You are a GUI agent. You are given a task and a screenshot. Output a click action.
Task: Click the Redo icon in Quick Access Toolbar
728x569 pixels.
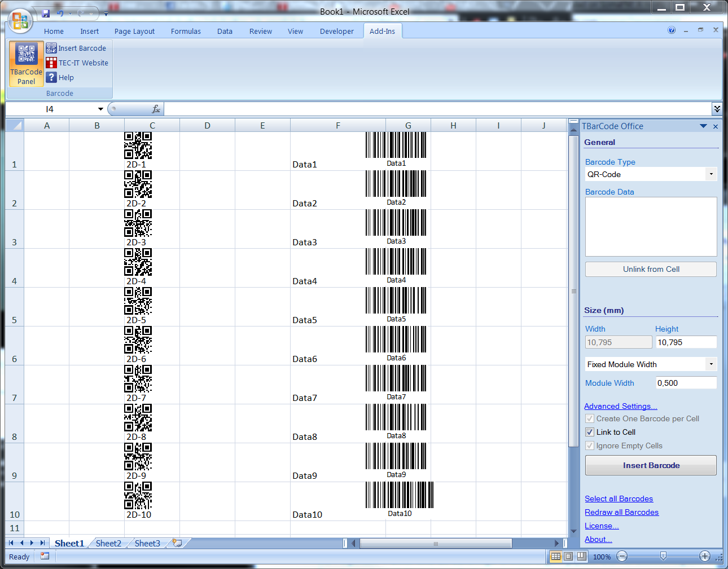click(81, 14)
